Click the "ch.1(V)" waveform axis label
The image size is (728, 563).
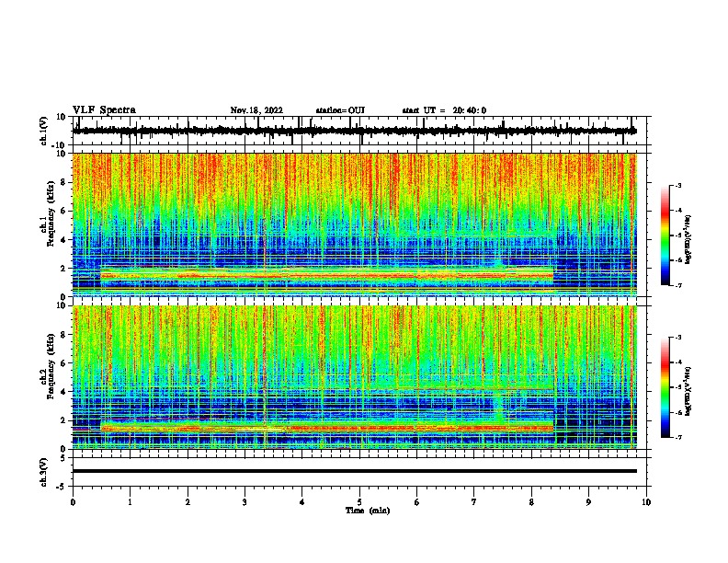44,131
